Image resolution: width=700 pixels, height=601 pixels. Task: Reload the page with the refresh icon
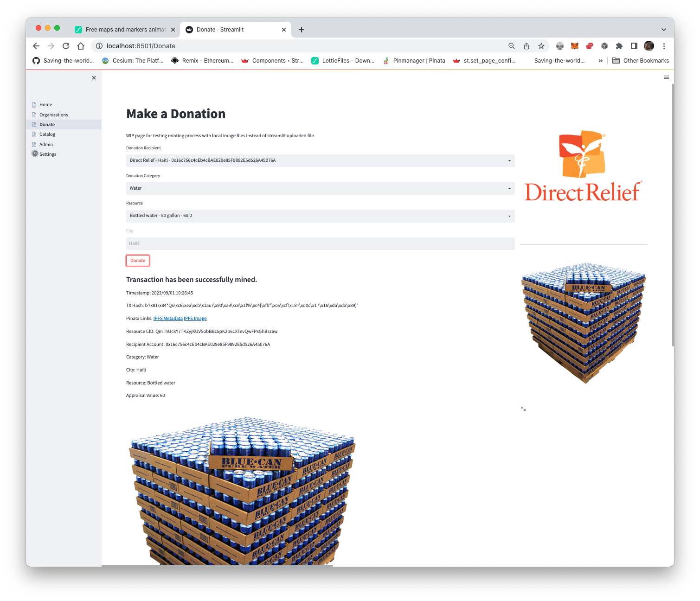pyautogui.click(x=66, y=46)
